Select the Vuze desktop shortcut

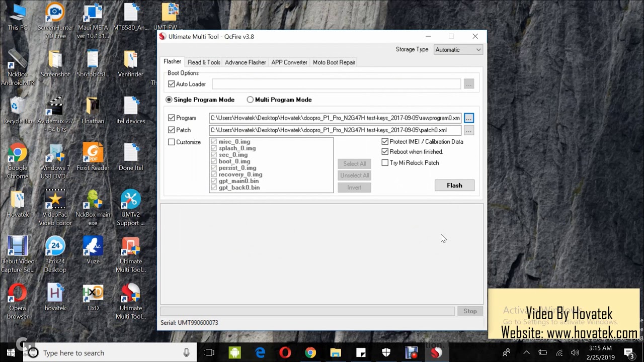[93, 250]
